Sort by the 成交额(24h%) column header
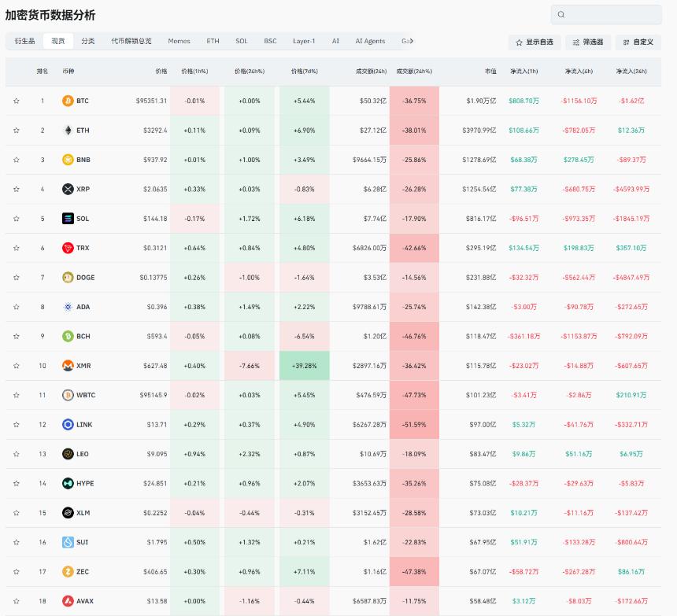677x616 pixels. [x=414, y=71]
